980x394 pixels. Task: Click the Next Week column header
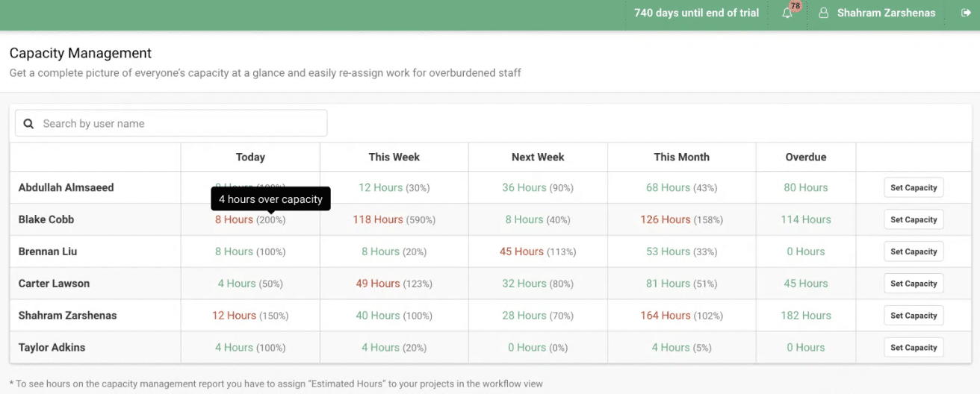coord(538,157)
